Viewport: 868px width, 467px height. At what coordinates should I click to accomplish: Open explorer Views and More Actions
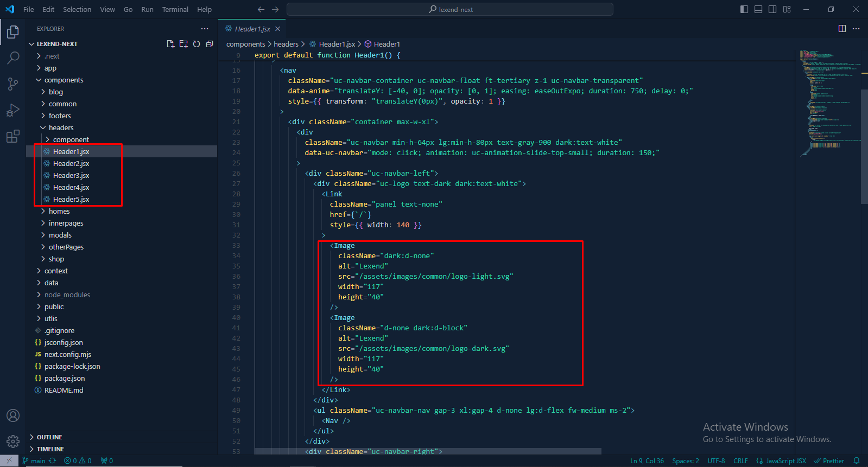point(205,29)
